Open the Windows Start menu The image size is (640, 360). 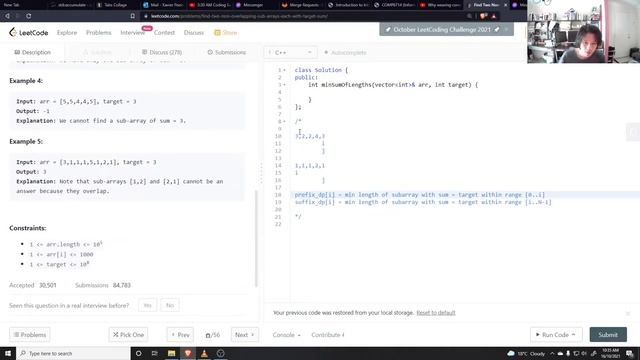[x=8, y=353]
